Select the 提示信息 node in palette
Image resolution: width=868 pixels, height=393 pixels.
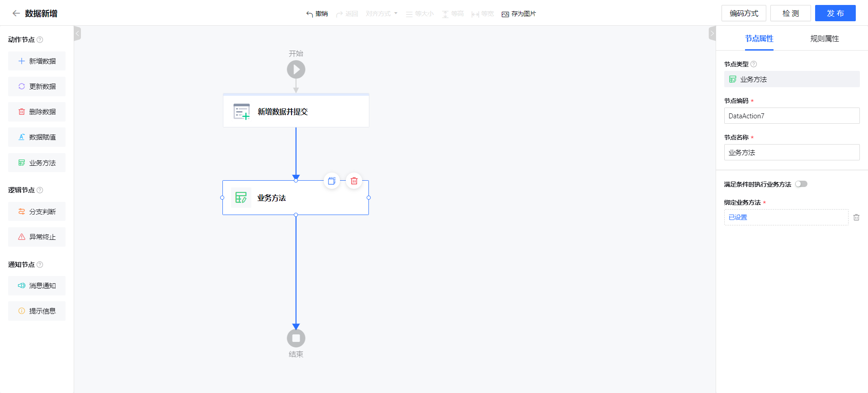pos(37,311)
